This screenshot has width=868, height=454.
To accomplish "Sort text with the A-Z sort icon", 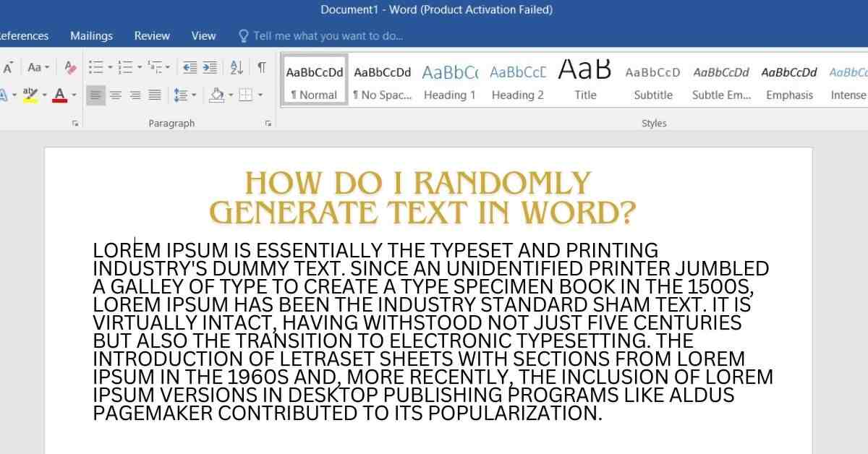I will point(237,67).
